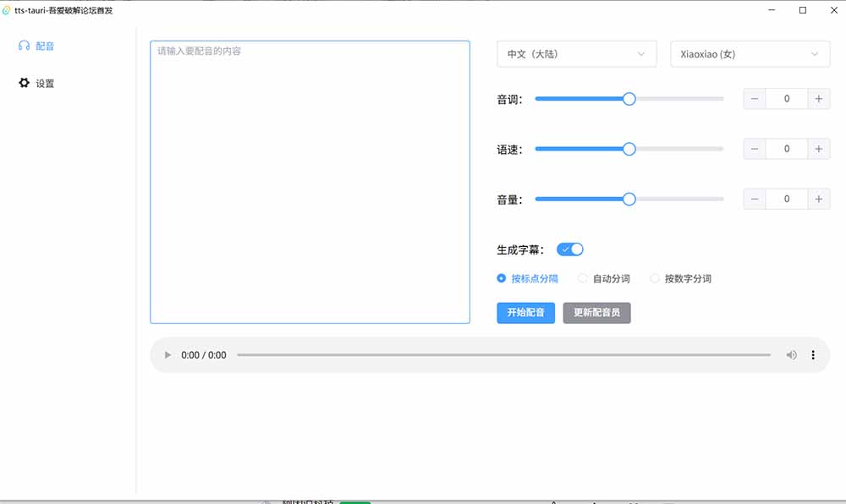Viewport: 846px width, 504px height.
Task: Click the 音量 numeric value field
Action: point(787,199)
